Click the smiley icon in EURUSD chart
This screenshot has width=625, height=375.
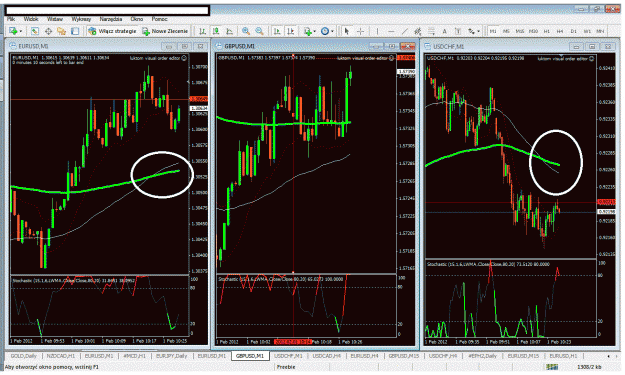click(184, 58)
